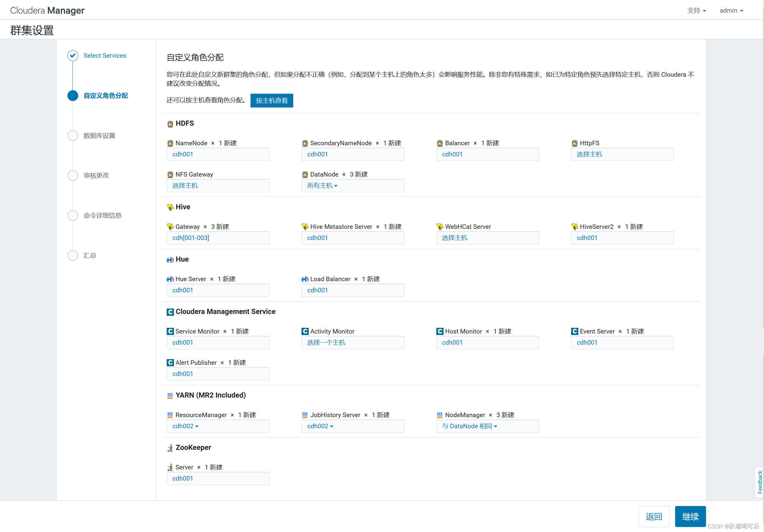Click the SecondaryNameNode role icon

pyautogui.click(x=305, y=143)
